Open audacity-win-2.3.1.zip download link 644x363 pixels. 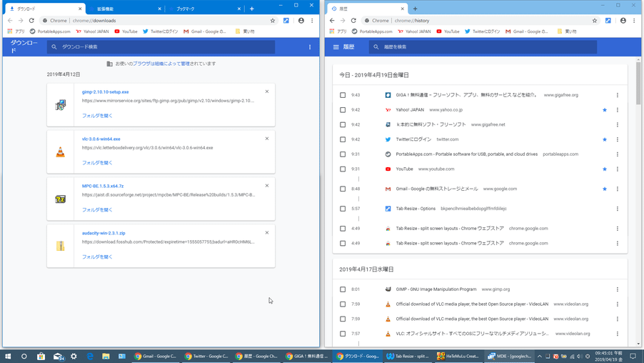(104, 233)
